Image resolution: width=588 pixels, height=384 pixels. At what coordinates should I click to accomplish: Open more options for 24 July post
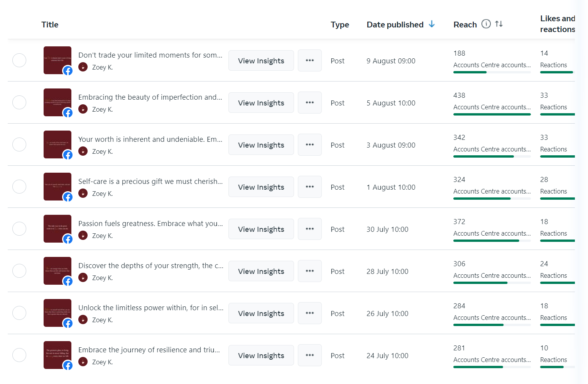click(310, 355)
